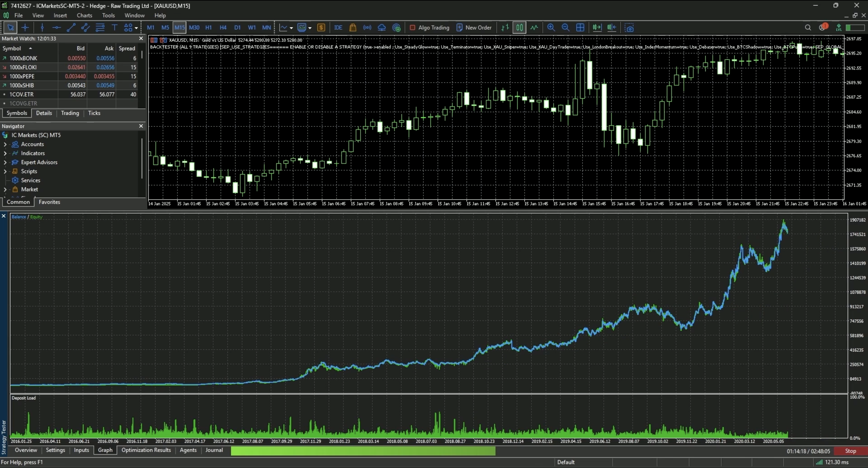Switch chart to H1 timeframe
Screen dimensions: 868x468
pos(209,28)
